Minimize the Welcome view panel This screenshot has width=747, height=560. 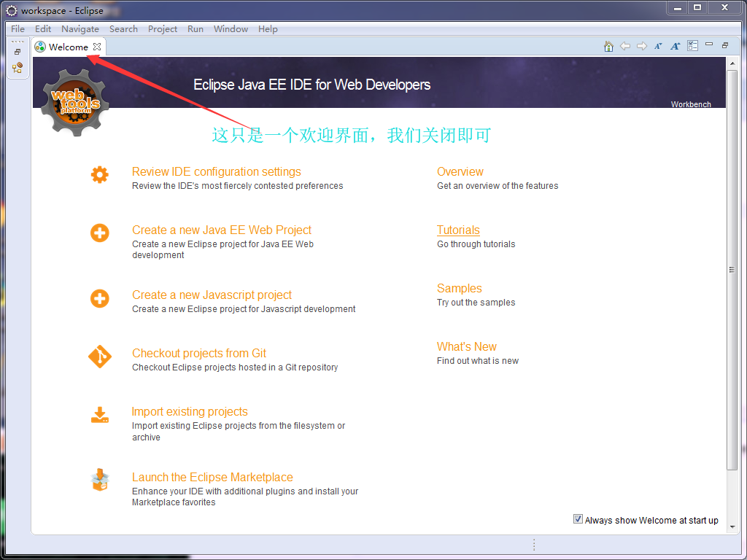(x=709, y=44)
